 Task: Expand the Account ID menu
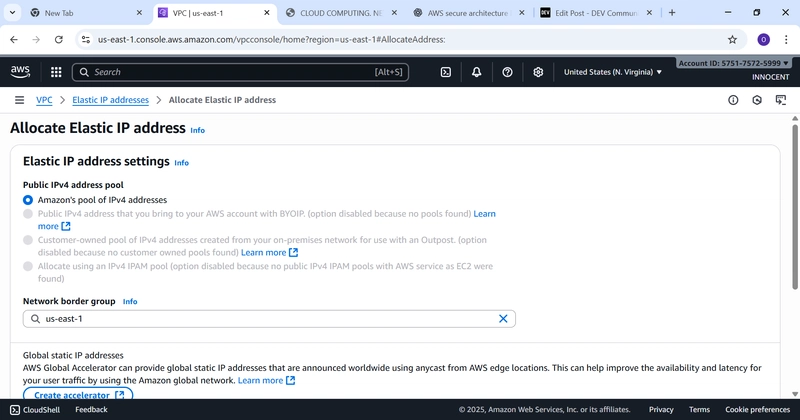click(733, 63)
